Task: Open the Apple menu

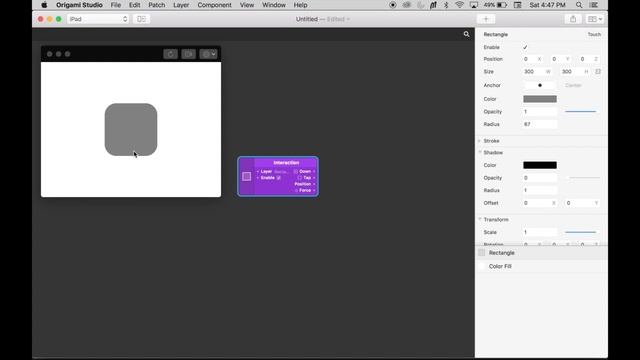Action: [x=44, y=5]
